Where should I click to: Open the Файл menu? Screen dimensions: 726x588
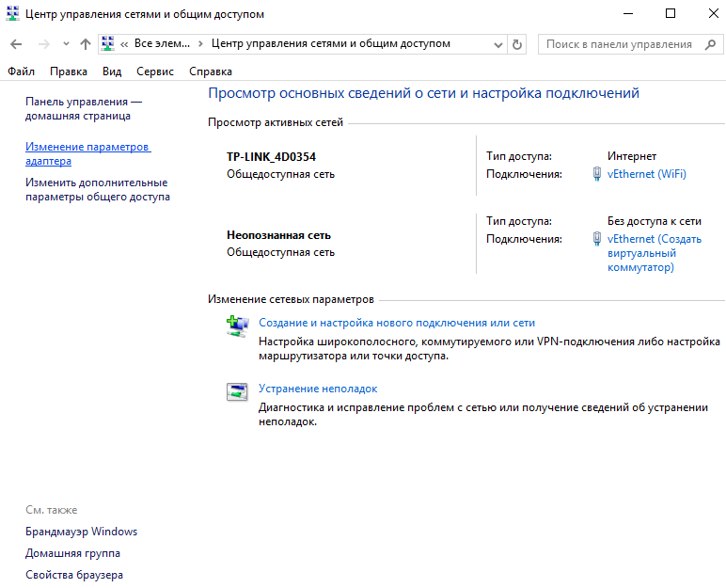pyautogui.click(x=21, y=72)
